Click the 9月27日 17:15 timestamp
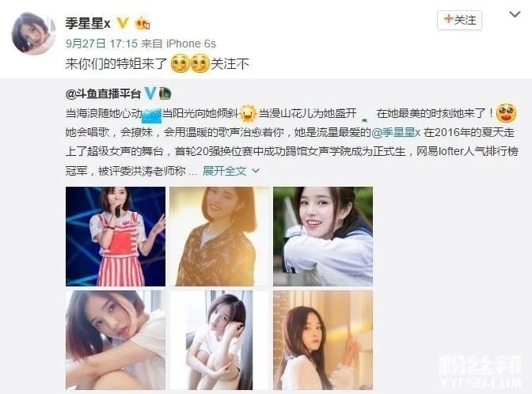The width and height of the screenshot is (532, 394). [x=101, y=44]
